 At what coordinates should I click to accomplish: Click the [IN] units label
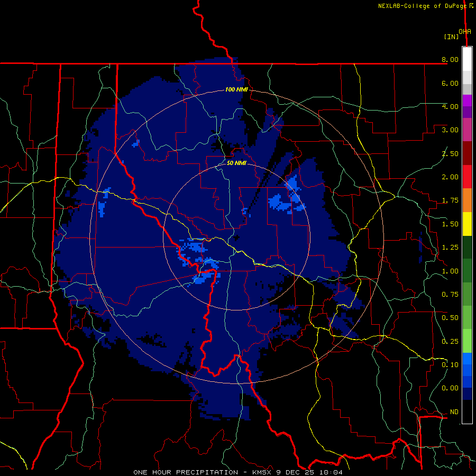coord(452,36)
